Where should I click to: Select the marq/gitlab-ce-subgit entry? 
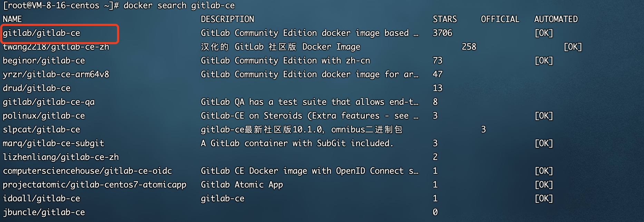pos(53,143)
